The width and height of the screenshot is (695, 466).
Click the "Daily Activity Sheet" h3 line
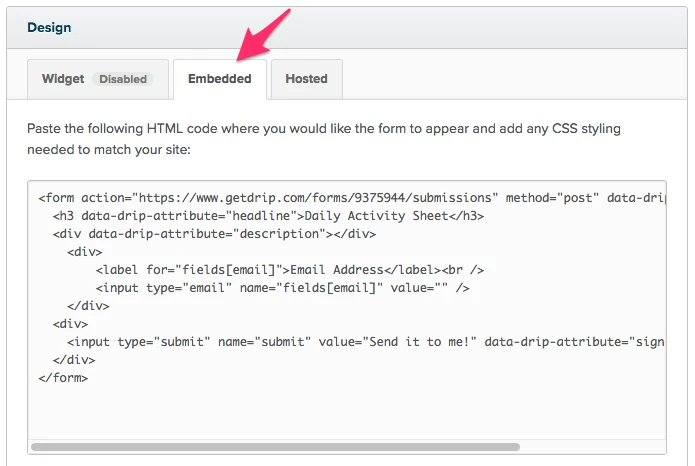[268, 216]
